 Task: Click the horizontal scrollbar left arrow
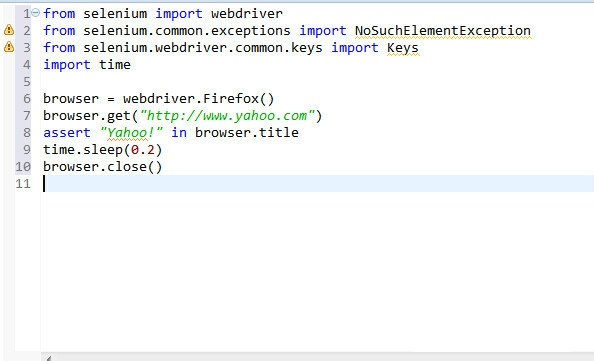click(x=48, y=358)
